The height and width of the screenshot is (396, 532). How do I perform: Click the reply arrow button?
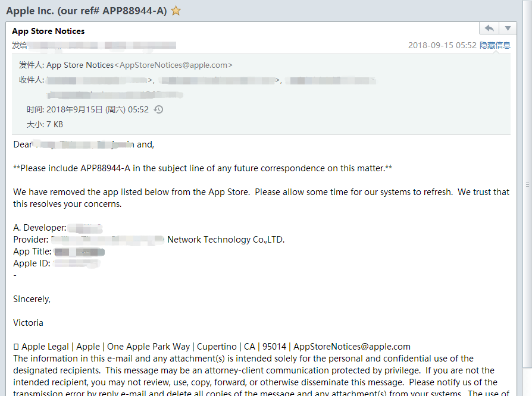pyautogui.click(x=489, y=29)
